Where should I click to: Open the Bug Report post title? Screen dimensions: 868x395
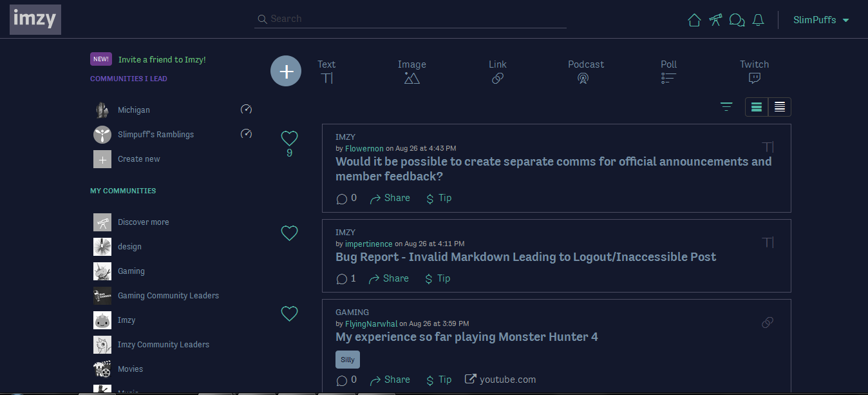click(525, 257)
